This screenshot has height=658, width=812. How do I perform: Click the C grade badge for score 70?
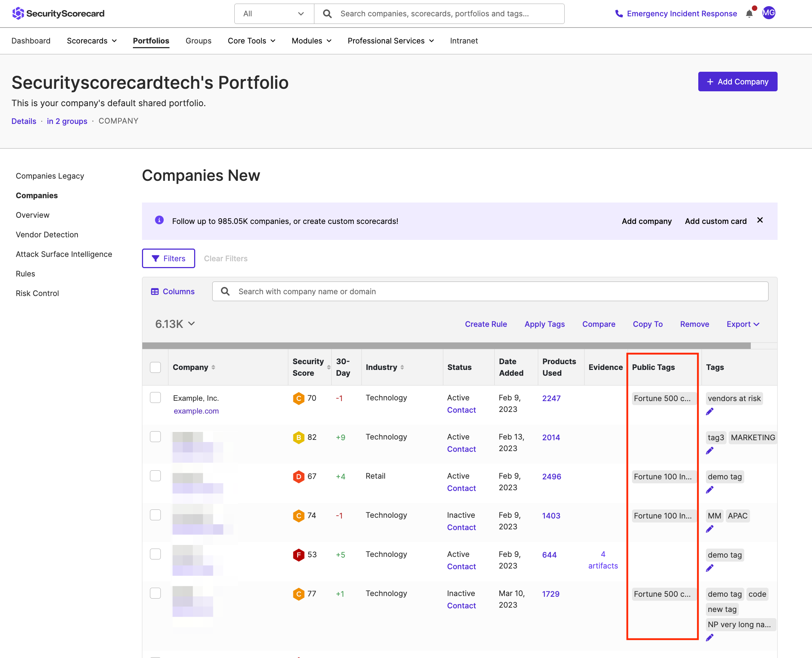(298, 398)
